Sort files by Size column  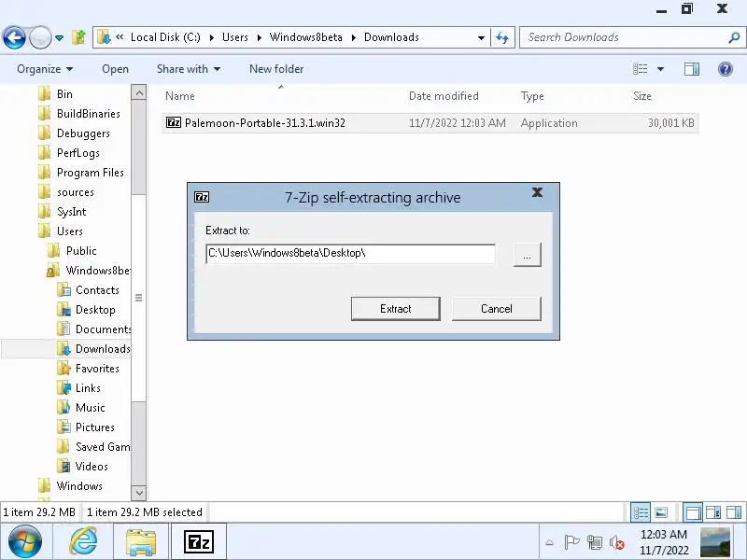[641, 96]
